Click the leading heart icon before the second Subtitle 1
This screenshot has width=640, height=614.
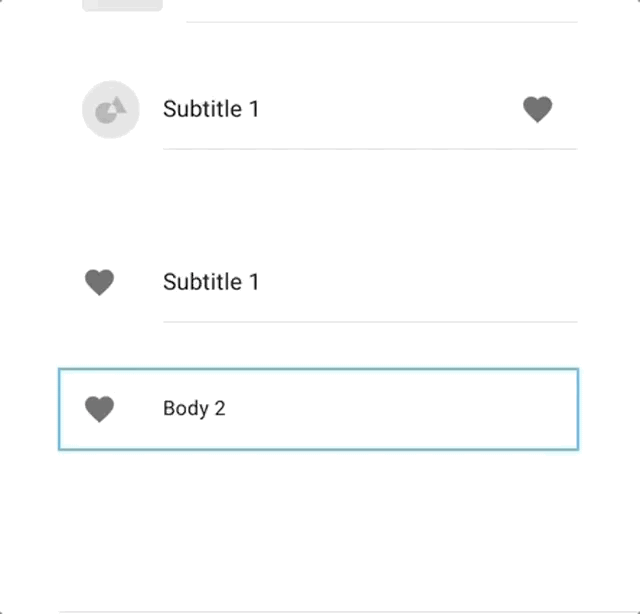[99, 283]
